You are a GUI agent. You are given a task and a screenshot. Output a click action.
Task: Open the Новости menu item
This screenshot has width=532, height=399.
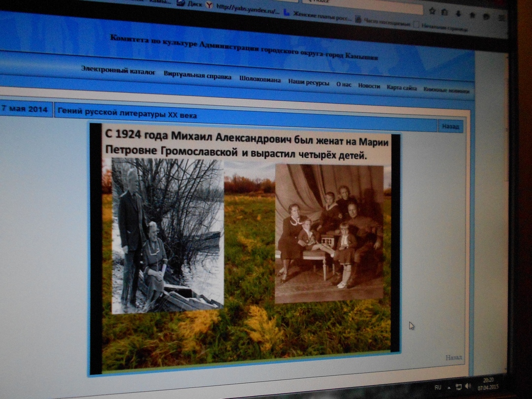(369, 86)
